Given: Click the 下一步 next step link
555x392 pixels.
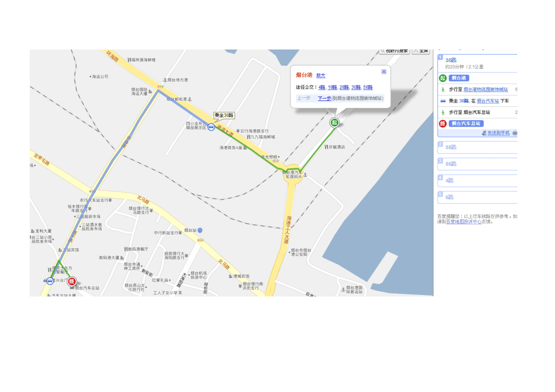Looking at the screenshot, I should tap(324, 98).
